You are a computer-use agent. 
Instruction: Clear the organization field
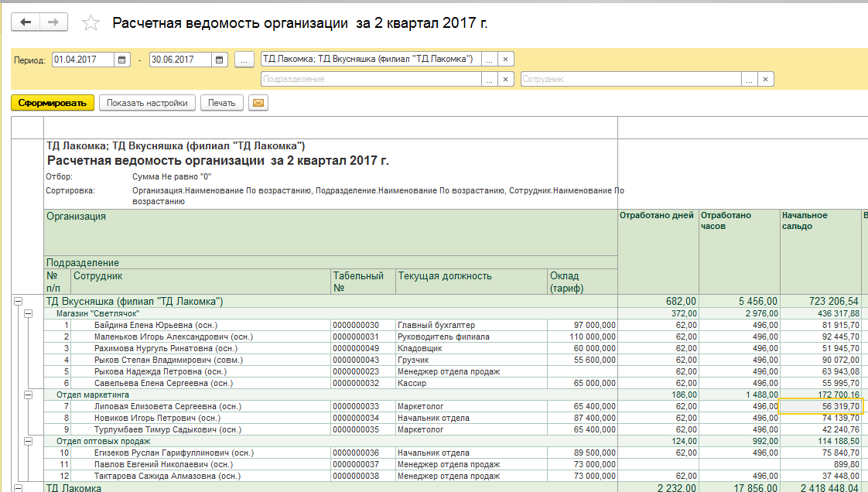pyautogui.click(x=505, y=60)
